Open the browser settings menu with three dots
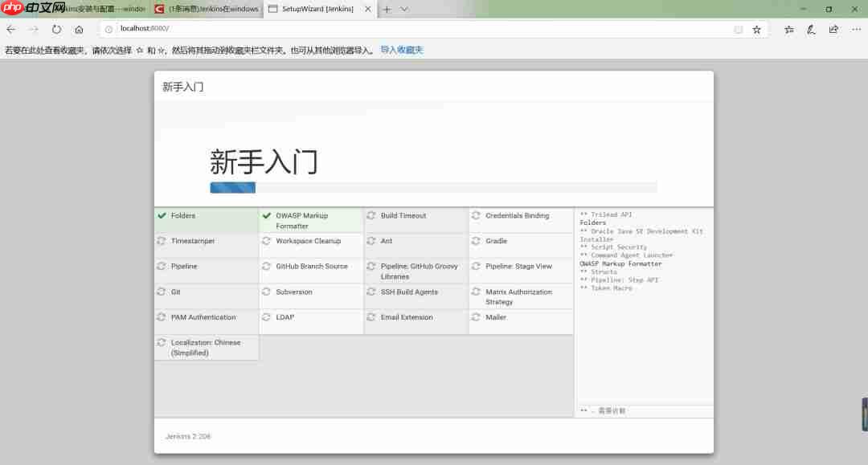The image size is (868, 465). (854, 27)
